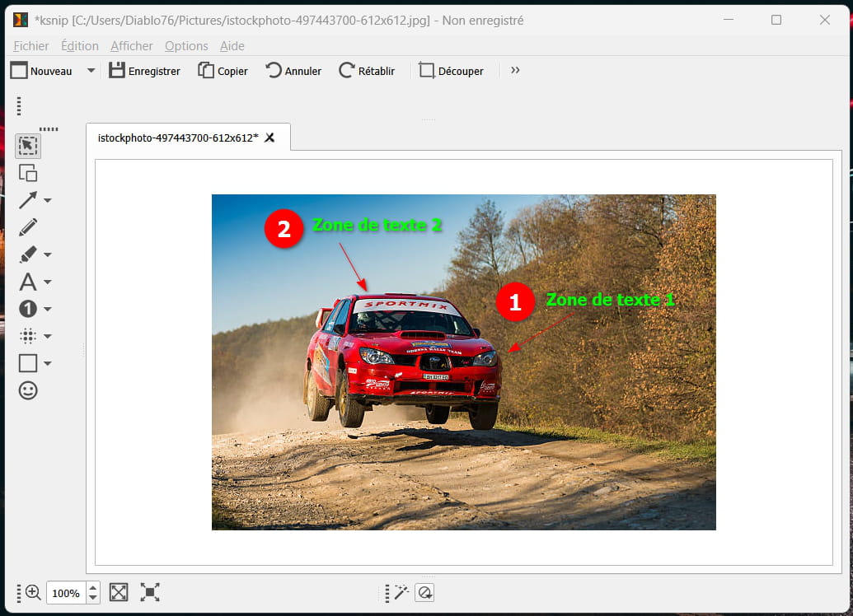The image size is (853, 616).
Task: Expand the Nouveau capture mode dropdown
Action: [x=91, y=71]
